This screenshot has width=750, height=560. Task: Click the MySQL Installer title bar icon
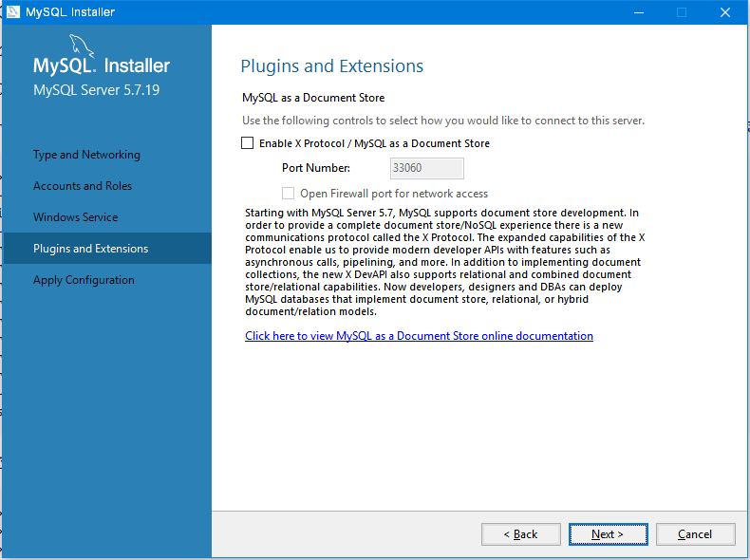(x=13, y=12)
